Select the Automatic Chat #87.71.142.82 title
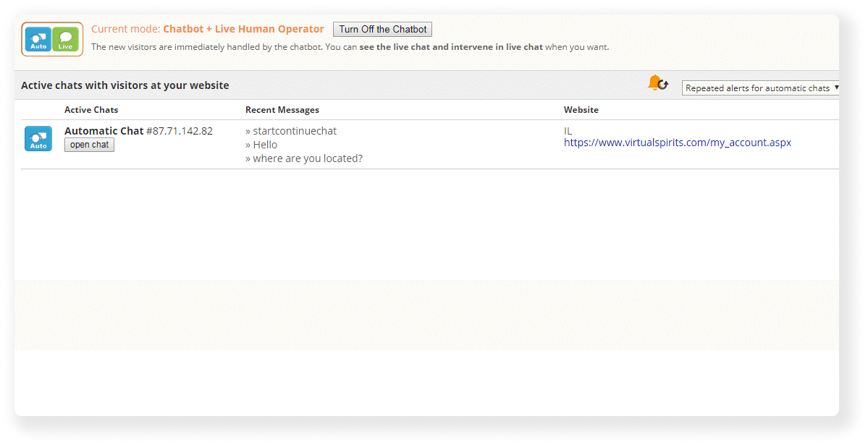This screenshot has width=868, height=445. coord(138,131)
